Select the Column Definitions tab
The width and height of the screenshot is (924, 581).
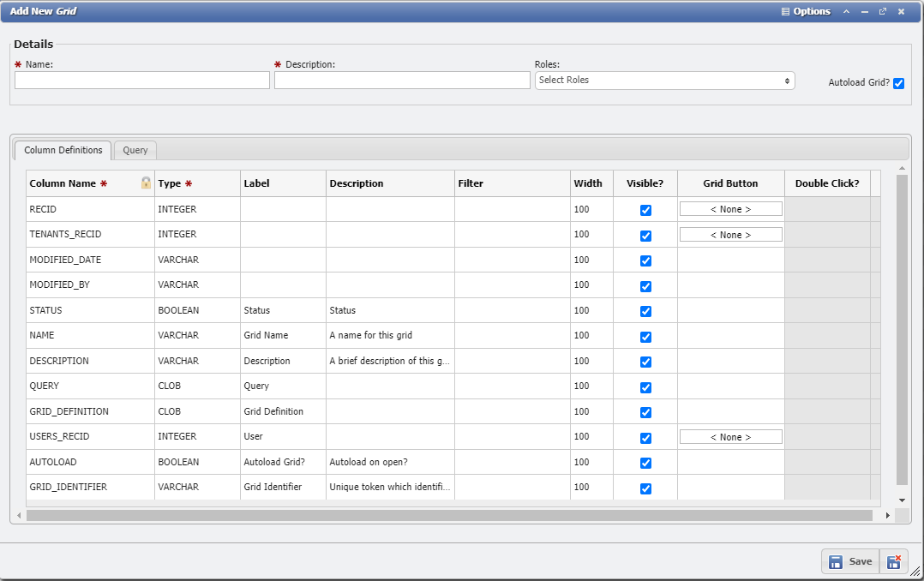click(63, 150)
